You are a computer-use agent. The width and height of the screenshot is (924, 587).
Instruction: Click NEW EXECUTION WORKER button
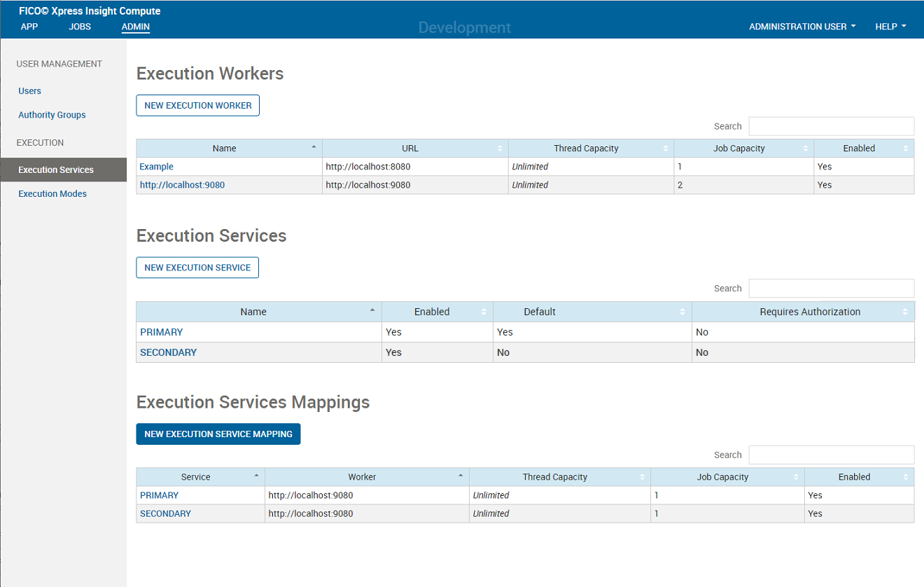(198, 105)
